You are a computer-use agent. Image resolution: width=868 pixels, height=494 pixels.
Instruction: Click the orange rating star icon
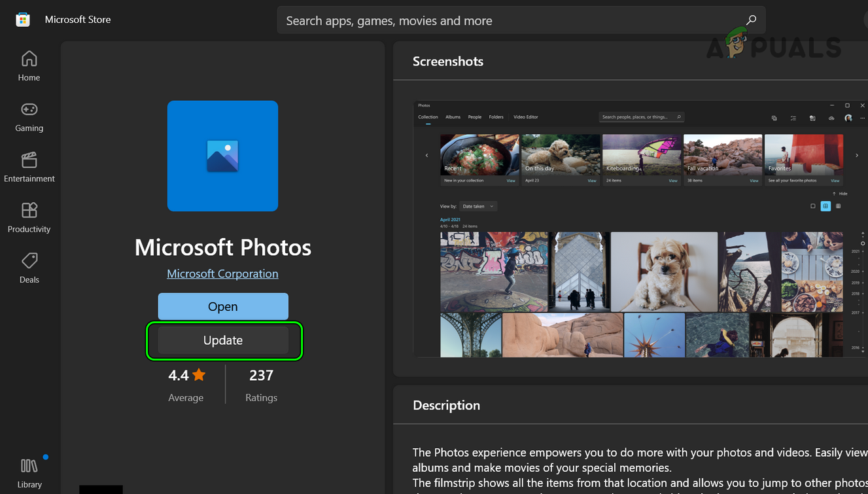(199, 375)
